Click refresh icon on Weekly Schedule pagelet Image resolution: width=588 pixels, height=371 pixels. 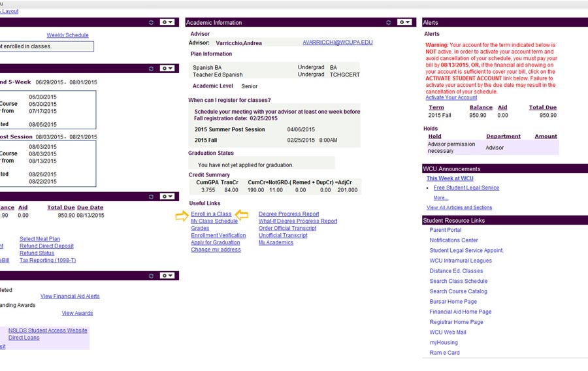152,22
